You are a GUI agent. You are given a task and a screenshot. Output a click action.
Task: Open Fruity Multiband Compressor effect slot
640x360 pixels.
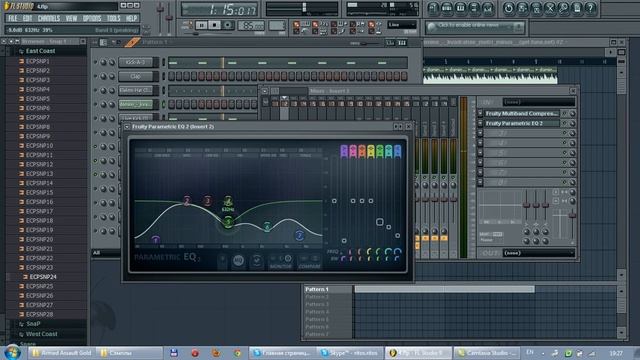click(x=521, y=113)
